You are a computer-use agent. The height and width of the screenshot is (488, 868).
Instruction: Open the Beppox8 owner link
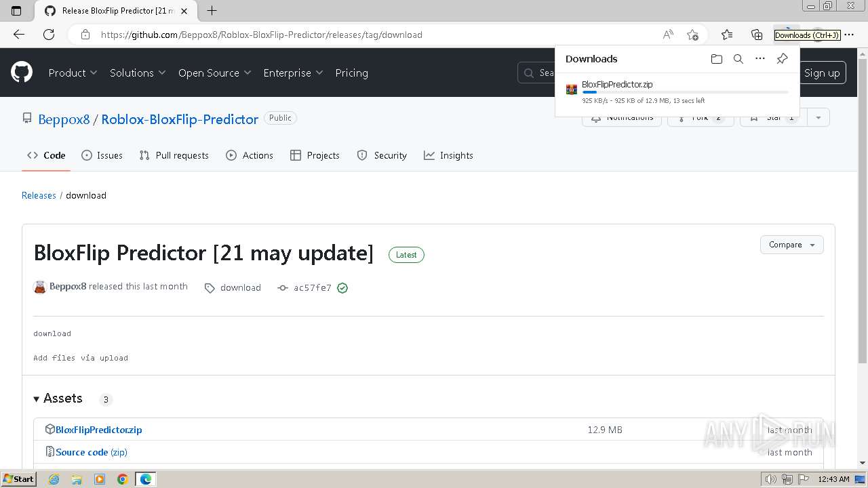click(64, 119)
